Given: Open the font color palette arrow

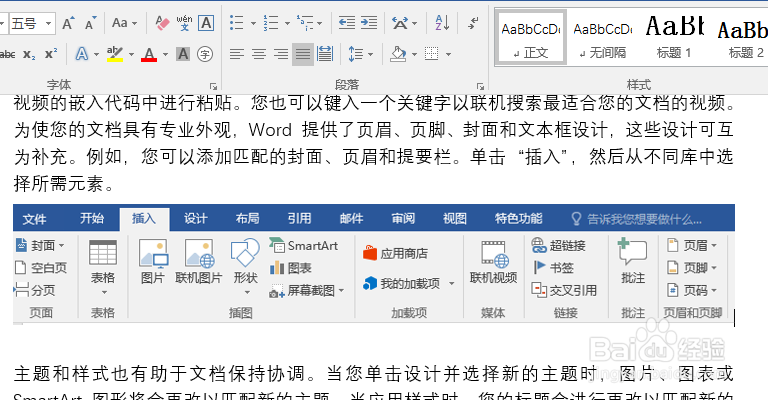Looking at the screenshot, I should [x=166, y=54].
